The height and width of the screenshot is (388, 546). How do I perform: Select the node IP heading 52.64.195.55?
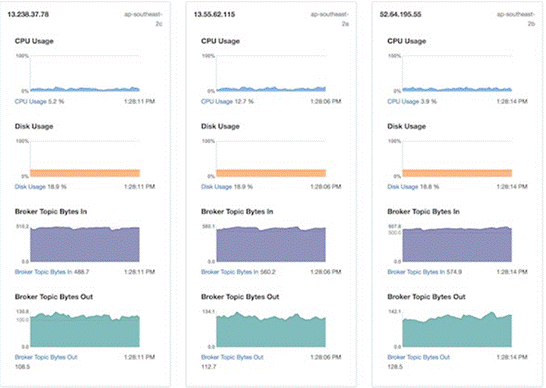click(x=400, y=14)
